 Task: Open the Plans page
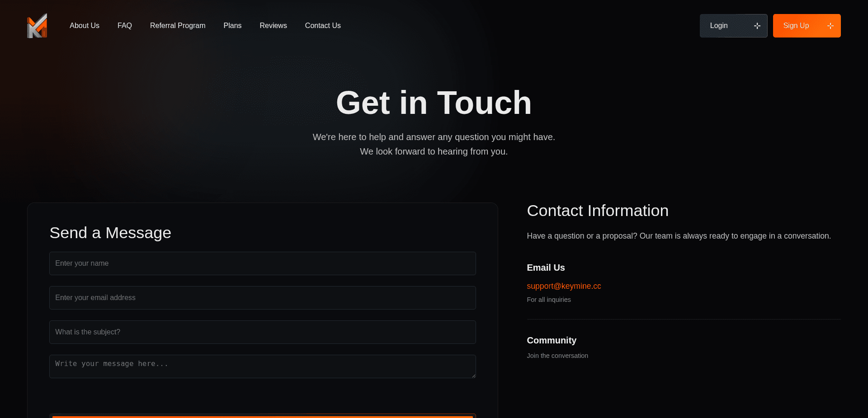tap(232, 26)
